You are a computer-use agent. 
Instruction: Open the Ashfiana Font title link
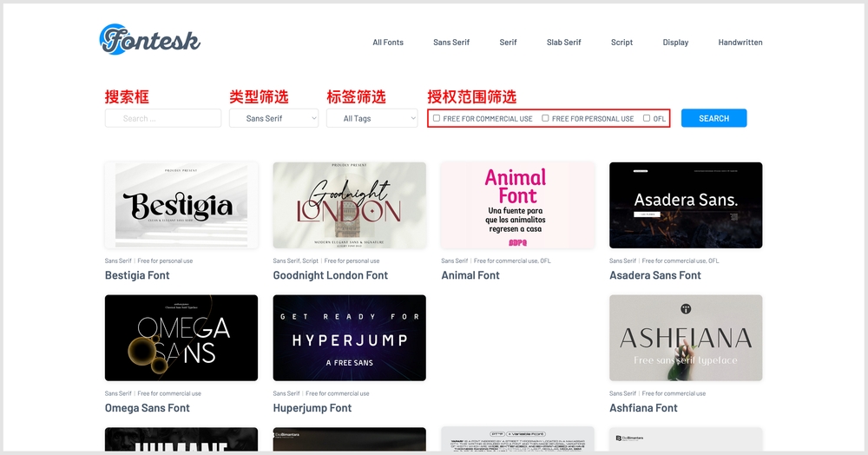click(x=643, y=408)
